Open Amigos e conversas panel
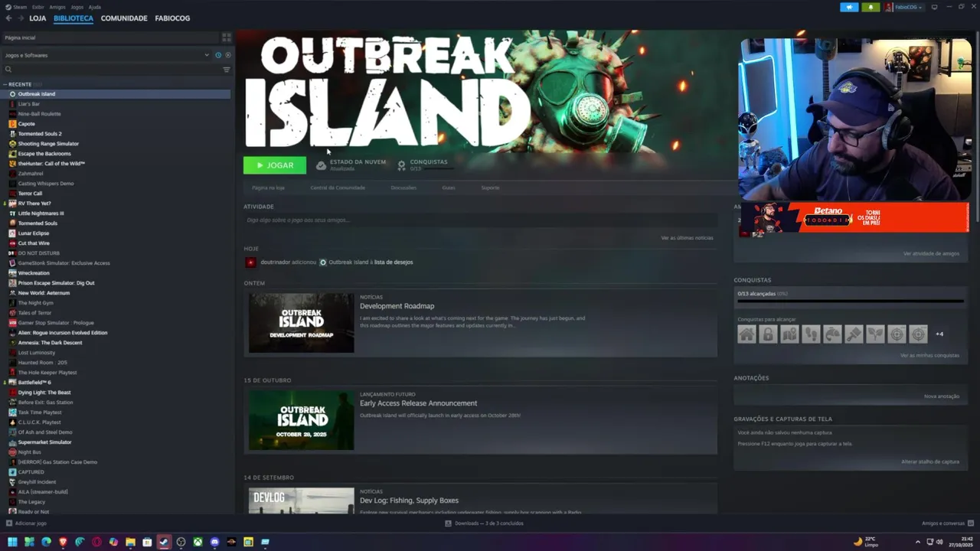 pos(947,523)
